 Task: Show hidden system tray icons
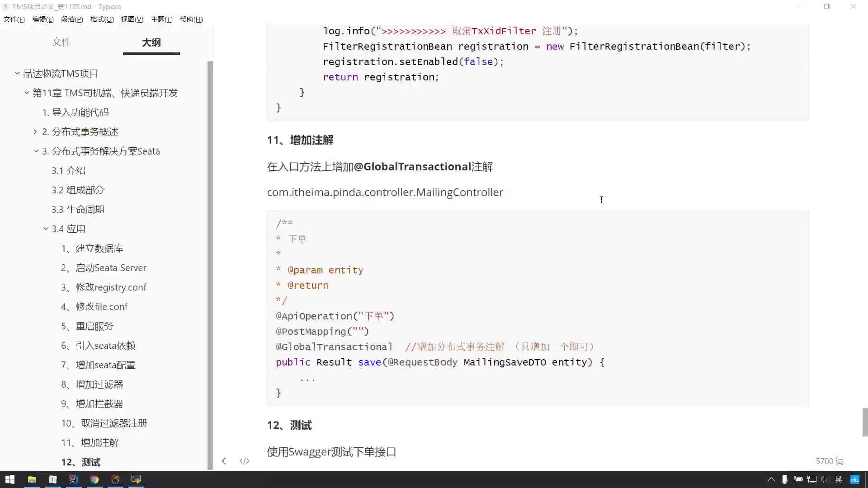[x=771, y=479]
